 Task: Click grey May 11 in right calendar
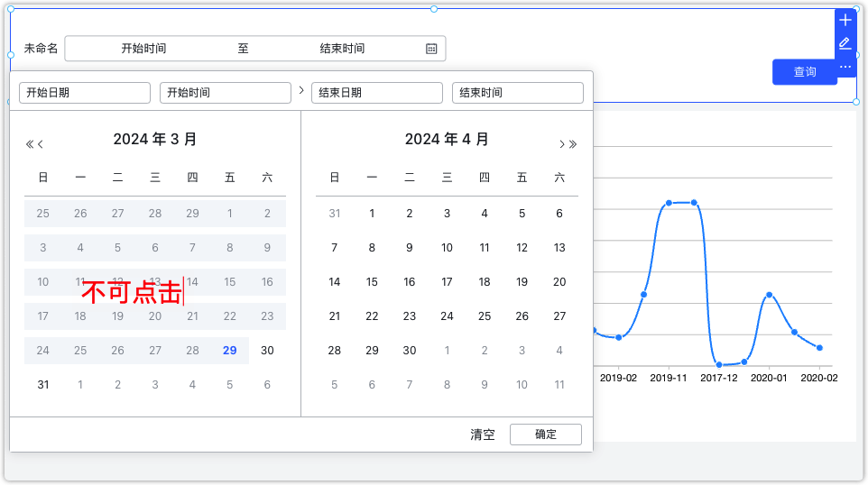559,384
